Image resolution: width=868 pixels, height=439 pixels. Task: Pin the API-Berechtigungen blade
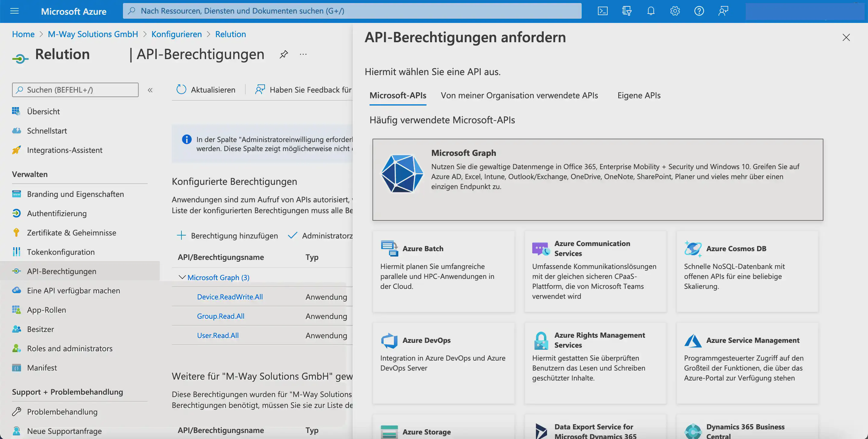pos(284,54)
